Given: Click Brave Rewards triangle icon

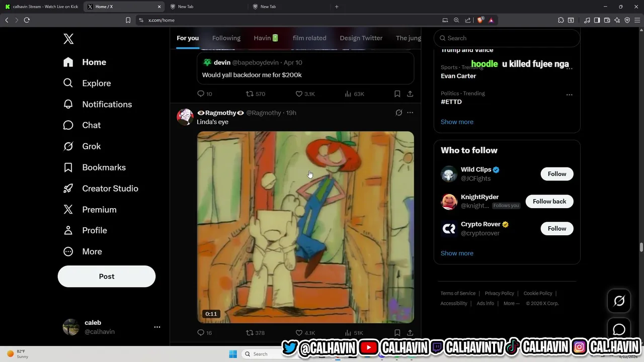Looking at the screenshot, I should pos(491,20).
